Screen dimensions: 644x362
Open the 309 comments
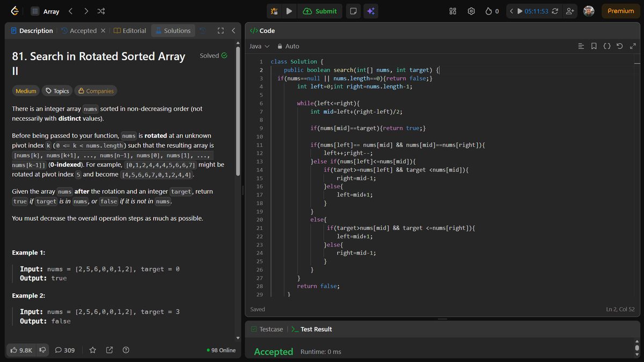coord(64,350)
